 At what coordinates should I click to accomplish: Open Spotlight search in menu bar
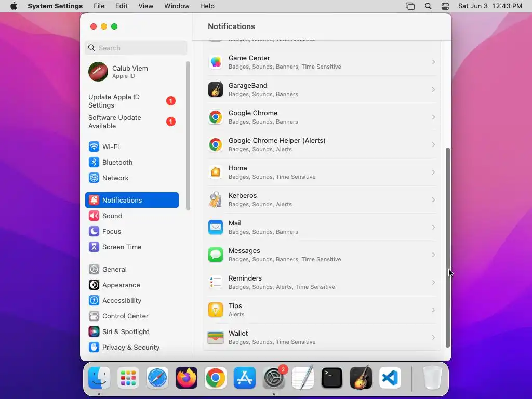pos(428,6)
